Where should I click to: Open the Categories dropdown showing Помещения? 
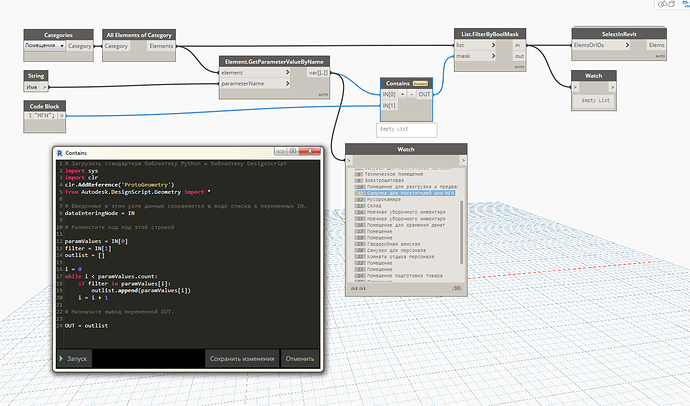pyautogui.click(x=44, y=46)
